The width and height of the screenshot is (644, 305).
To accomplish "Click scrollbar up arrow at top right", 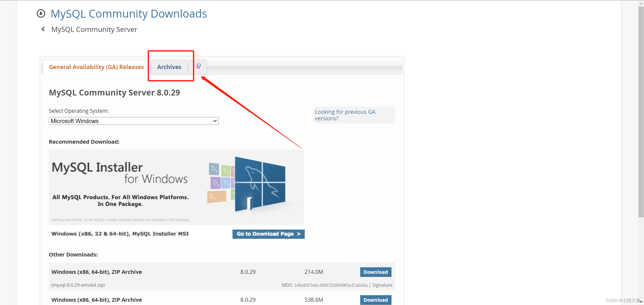I will click(x=641, y=3).
